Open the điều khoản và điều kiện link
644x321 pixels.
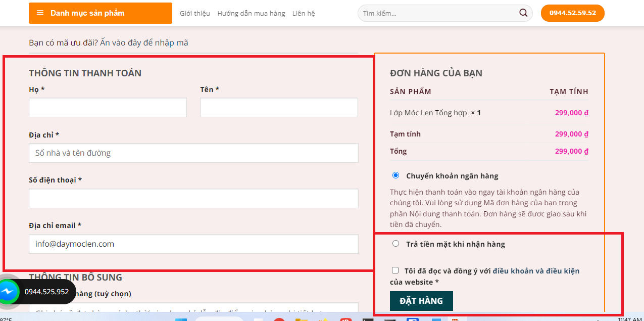(x=536, y=271)
